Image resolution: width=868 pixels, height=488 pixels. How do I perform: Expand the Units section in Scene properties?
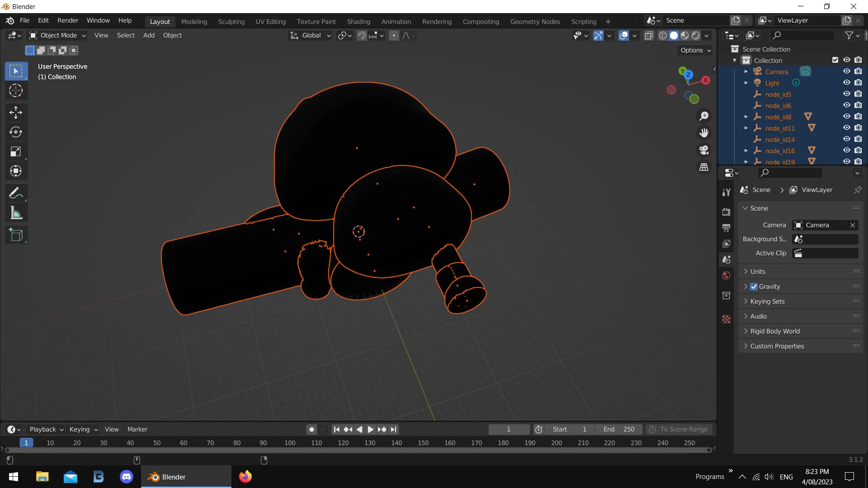[746, 271]
